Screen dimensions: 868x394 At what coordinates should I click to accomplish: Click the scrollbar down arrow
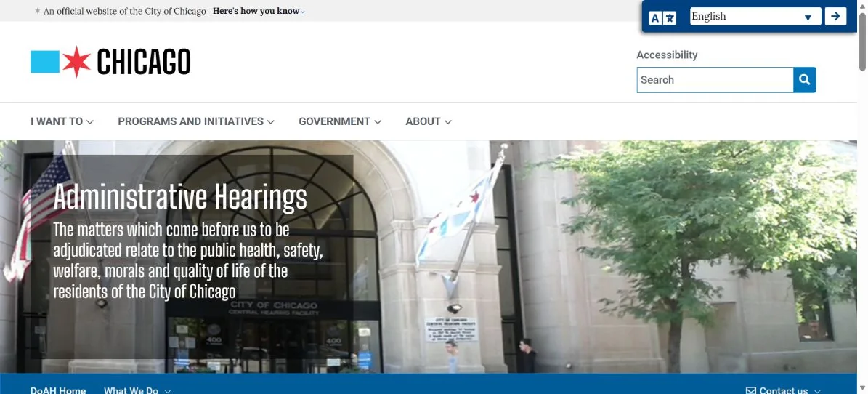pos(862,387)
